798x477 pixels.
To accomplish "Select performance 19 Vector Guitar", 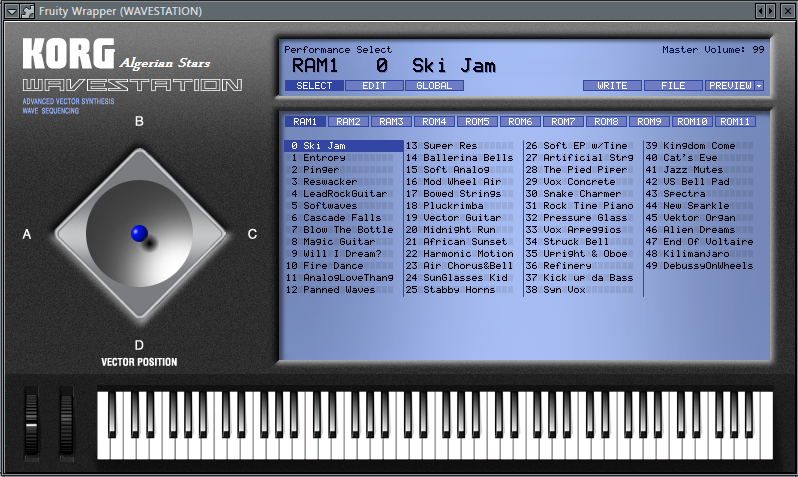I will [463, 217].
